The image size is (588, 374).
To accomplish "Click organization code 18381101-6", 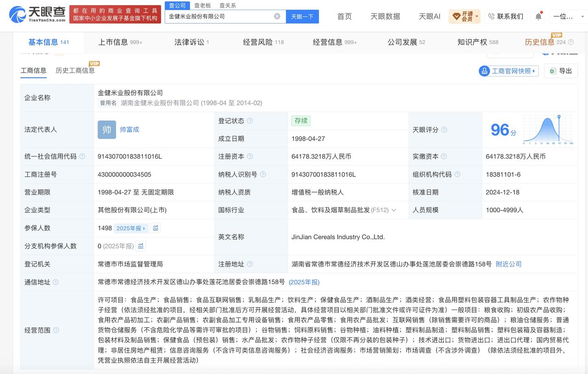I will tap(503, 175).
